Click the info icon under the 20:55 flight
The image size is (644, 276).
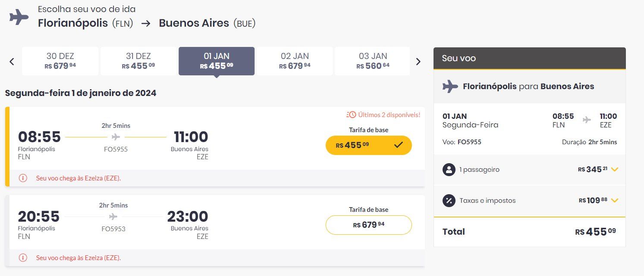[23, 258]
